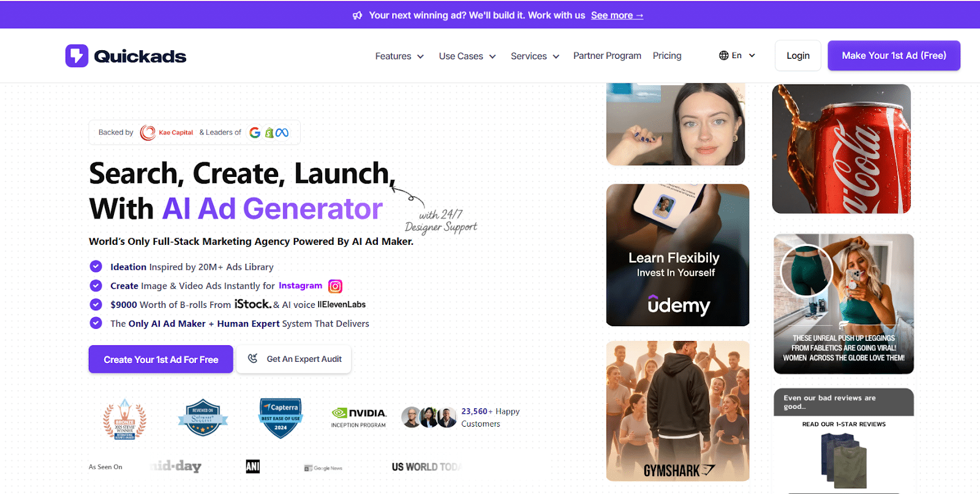Image resolution: width=980 pixels, height=494 pixels.
Task: Click the Instagram icon
Action: pyautogui.click(x=335, y=286)
